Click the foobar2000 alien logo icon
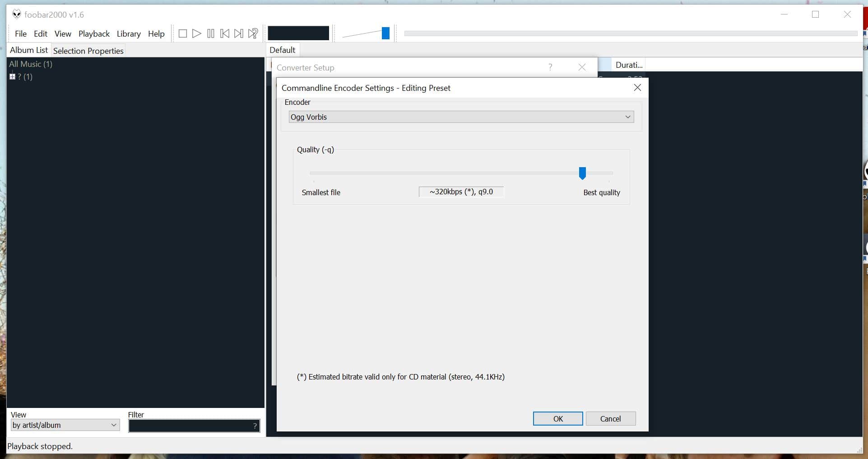 17,14
